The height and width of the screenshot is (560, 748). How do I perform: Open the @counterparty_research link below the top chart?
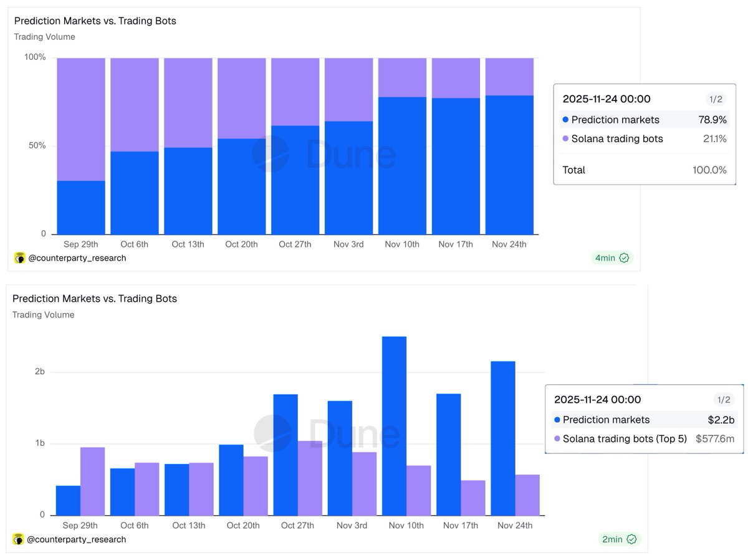77,258
